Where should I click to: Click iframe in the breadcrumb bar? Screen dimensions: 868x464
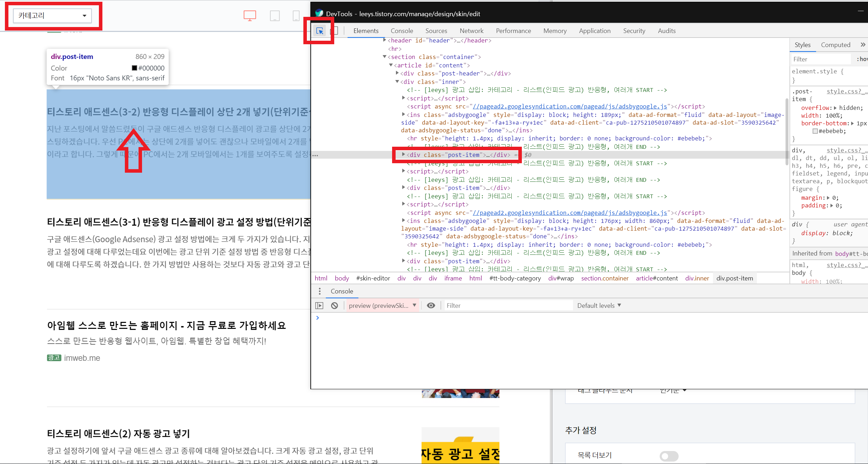point(453,278)
